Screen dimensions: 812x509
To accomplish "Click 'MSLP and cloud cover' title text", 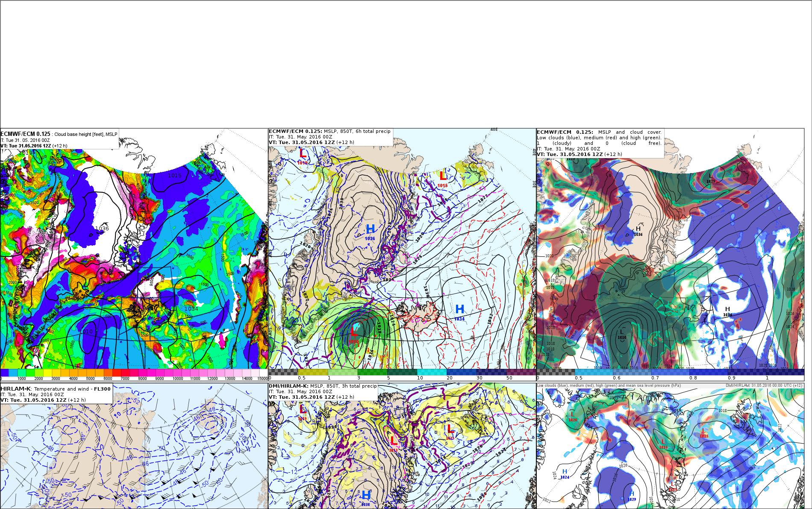I will coord(630,132).
